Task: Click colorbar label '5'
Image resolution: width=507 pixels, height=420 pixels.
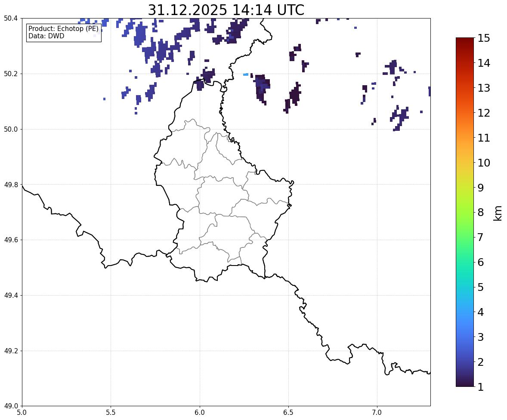Action: click(481, 287)
